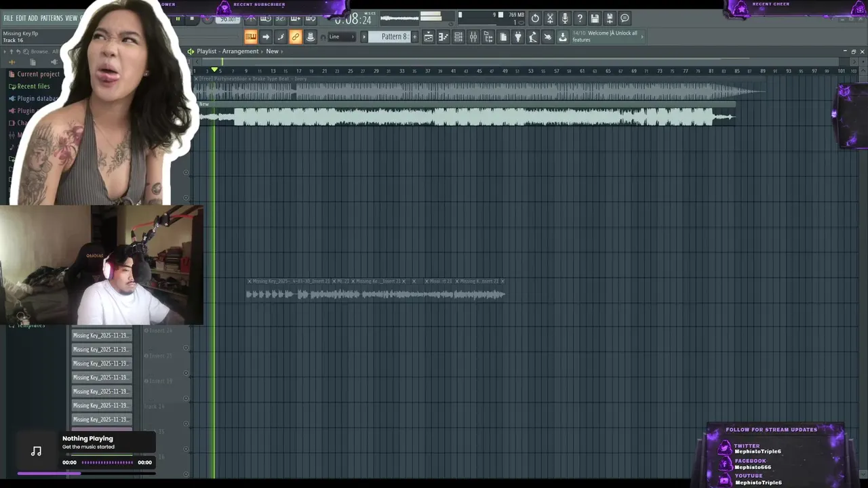Open the channel rack icon
868x488 pixels.
coord(458,37)
